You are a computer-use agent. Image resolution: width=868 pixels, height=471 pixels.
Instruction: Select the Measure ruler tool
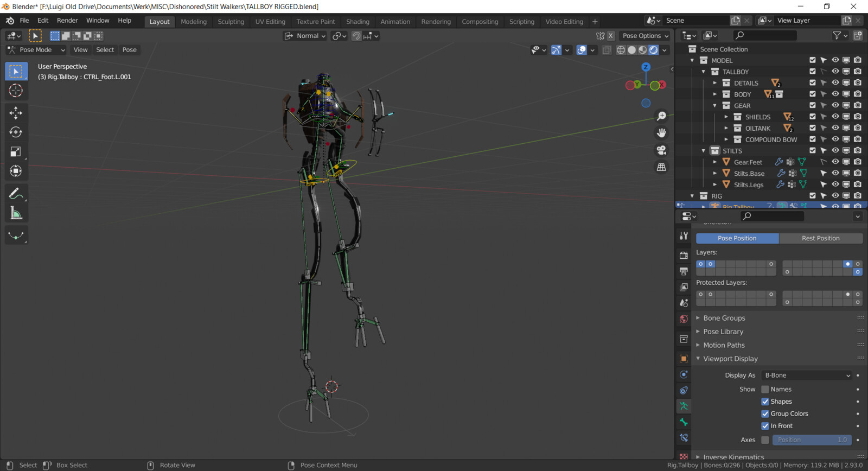(16, 214)
